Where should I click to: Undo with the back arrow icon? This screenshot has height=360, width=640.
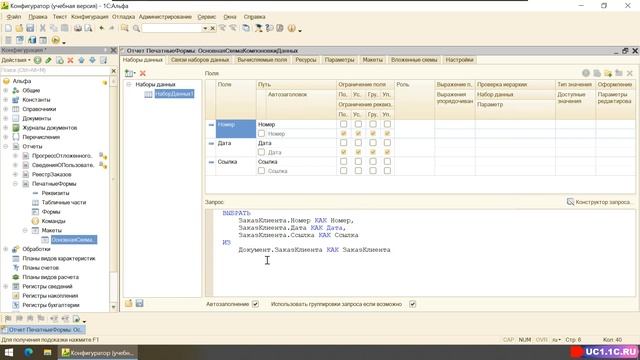(x=102, y=28)
